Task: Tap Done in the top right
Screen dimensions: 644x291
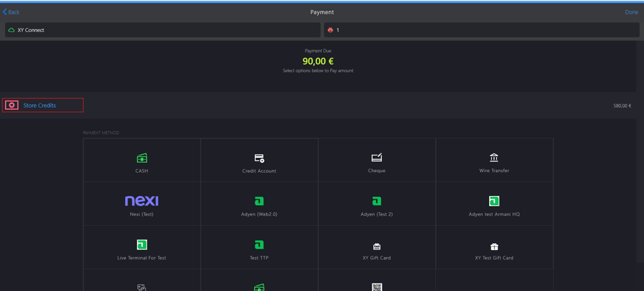Action: (631, 12)
